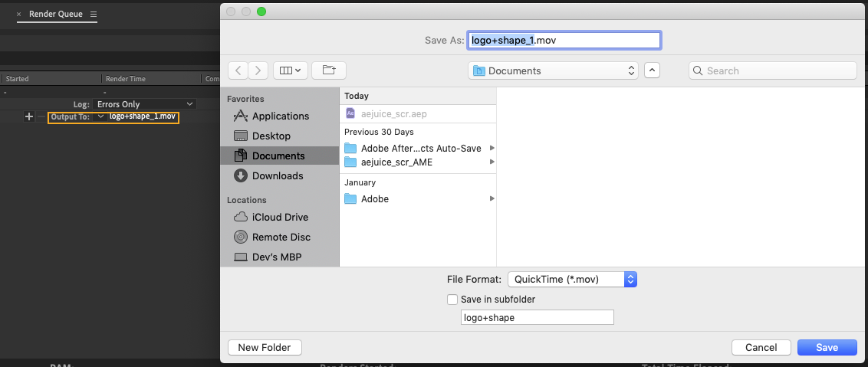The width and height of the screenshot is (868, 367).
Task: Click the new folder icon in toolbar
Action: [329, 70]
